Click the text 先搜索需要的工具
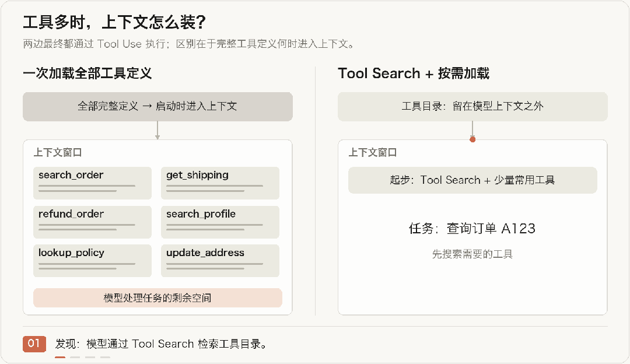Screen dimensions: 630x364 click(x=473, y=254)
